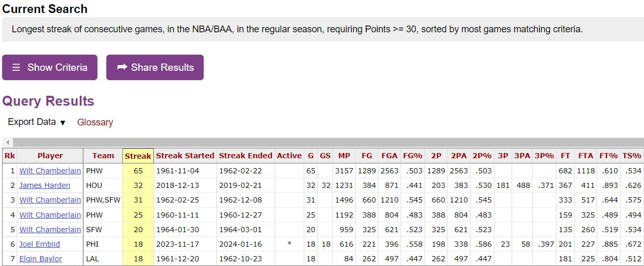This screenshot has height=266, width=644.
Task: Sort table by Streak column header
Action: pos(138,156)
